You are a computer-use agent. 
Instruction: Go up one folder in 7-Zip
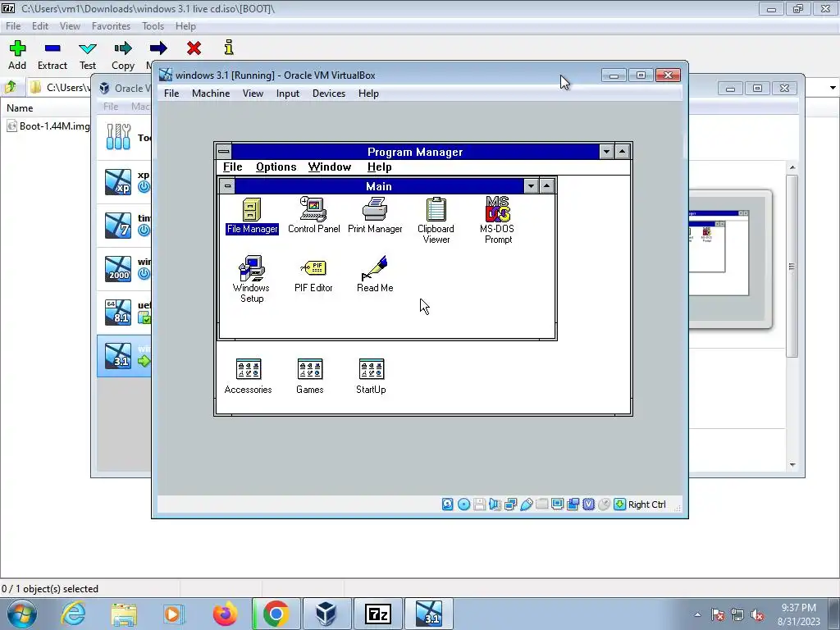coord(11,87)
